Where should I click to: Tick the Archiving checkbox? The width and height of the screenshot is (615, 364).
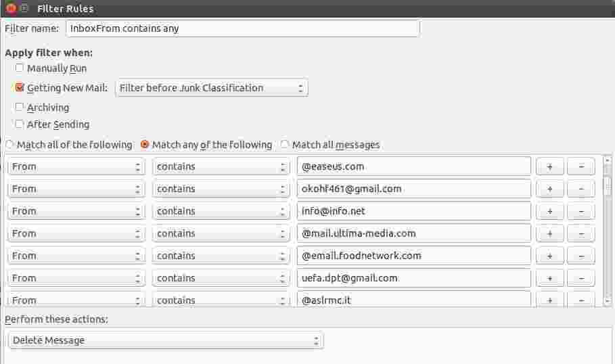[20, 108]
